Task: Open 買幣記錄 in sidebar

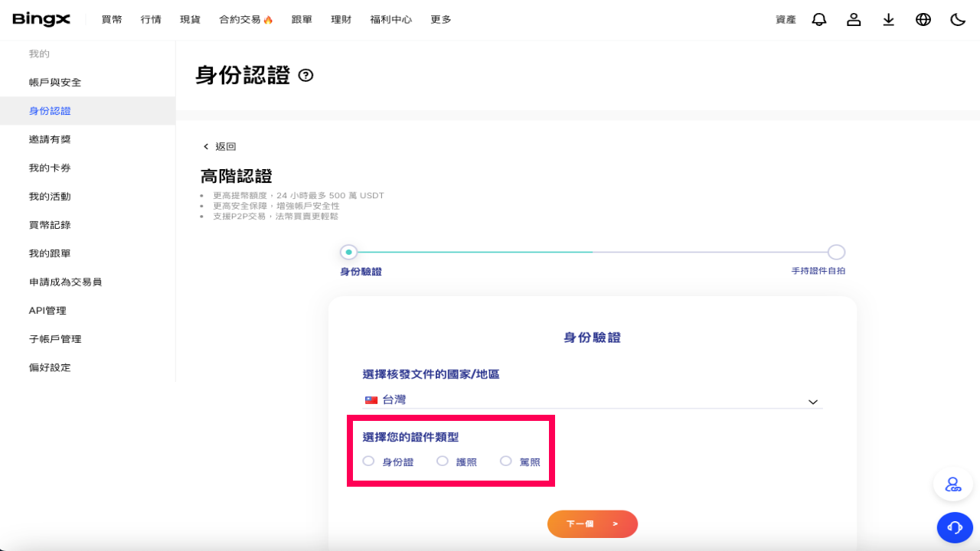Action: tap(88, 225)
